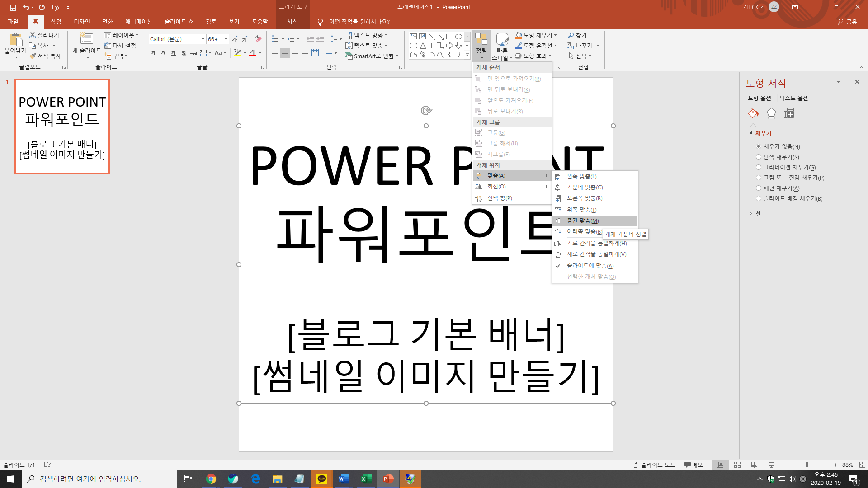Click the yellow text highlight color swatch
868x488 pixels.
click(x=237, y=53)
